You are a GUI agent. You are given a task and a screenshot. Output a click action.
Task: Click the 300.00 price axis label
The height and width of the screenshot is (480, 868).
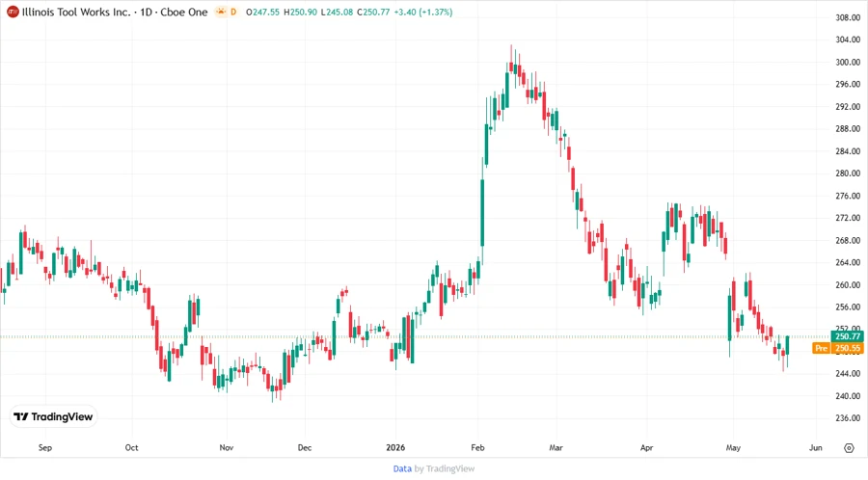[848, 62]
